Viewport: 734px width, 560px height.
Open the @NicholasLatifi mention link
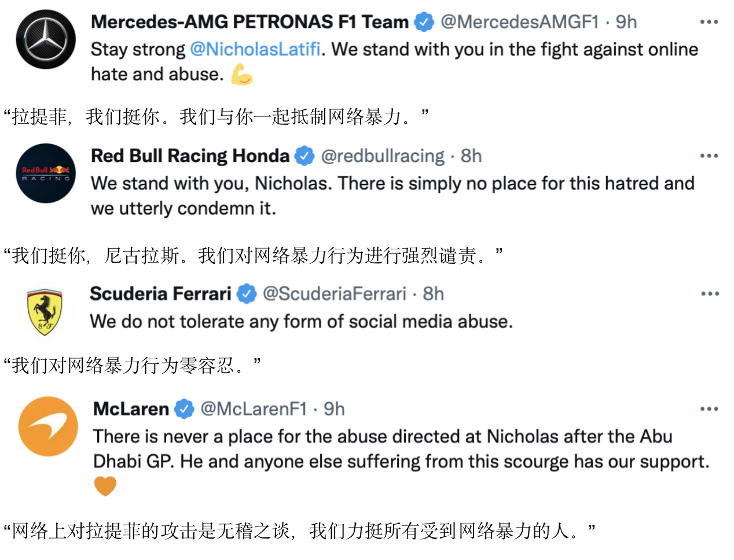tap(255, 49)
